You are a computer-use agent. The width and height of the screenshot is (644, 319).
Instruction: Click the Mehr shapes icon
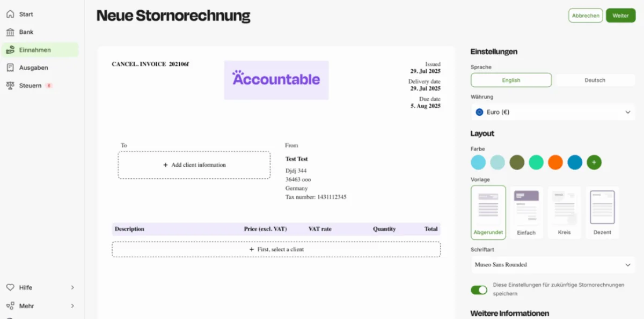(10, 306)
